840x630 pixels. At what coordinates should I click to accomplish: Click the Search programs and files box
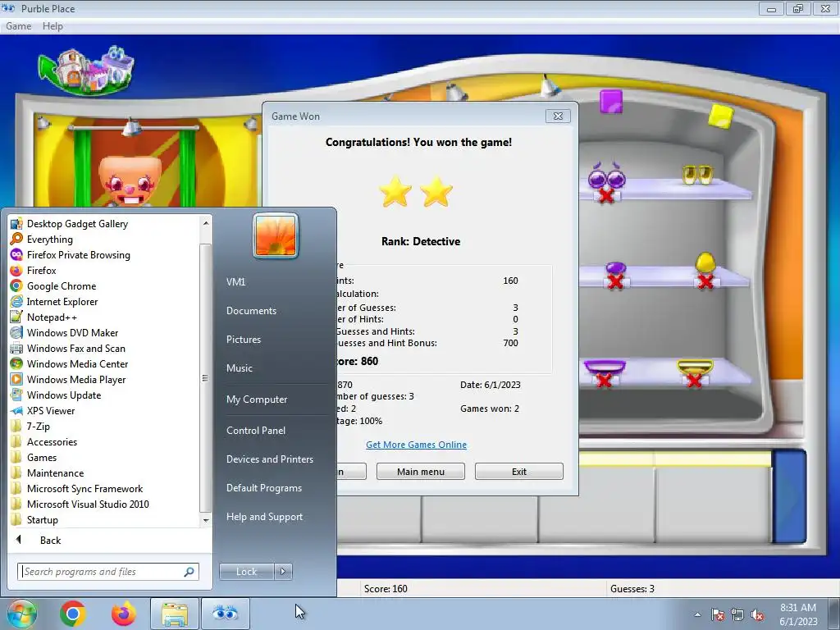[x=108, y=572]
